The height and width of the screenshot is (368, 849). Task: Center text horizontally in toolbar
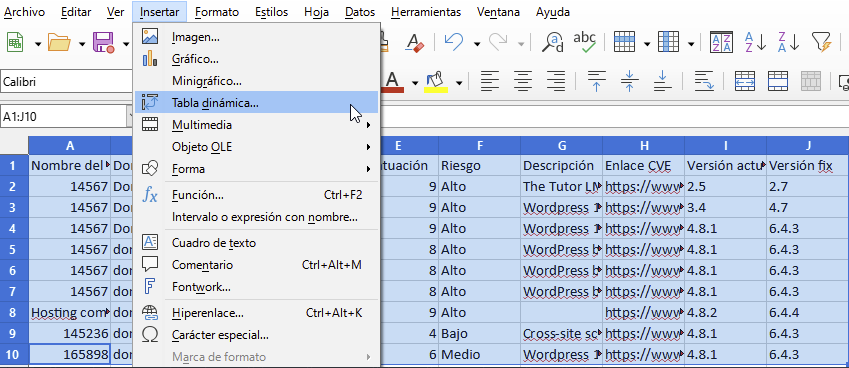click(523, 82)
